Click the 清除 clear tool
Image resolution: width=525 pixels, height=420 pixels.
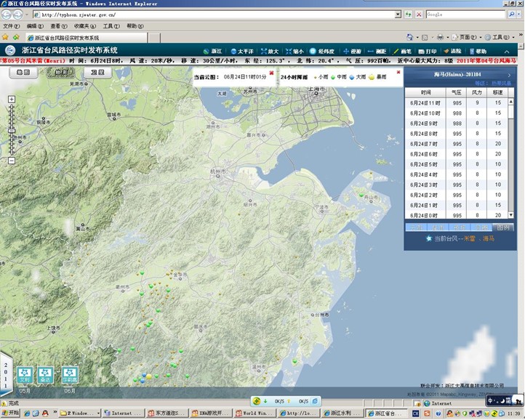[x=453, y=51]
